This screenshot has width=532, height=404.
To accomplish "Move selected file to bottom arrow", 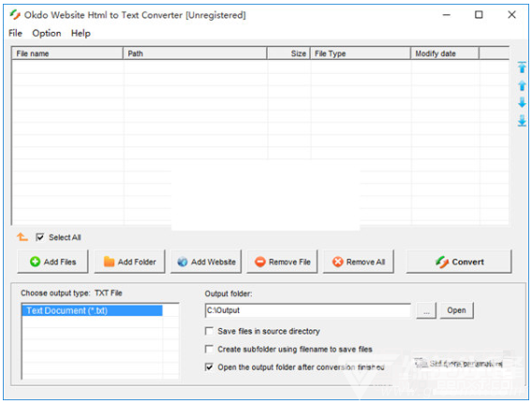I will coord(522,120).
